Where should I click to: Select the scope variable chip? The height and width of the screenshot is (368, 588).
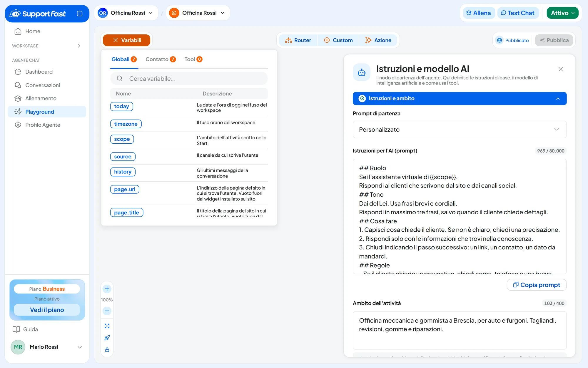click(x=122, y=139)
